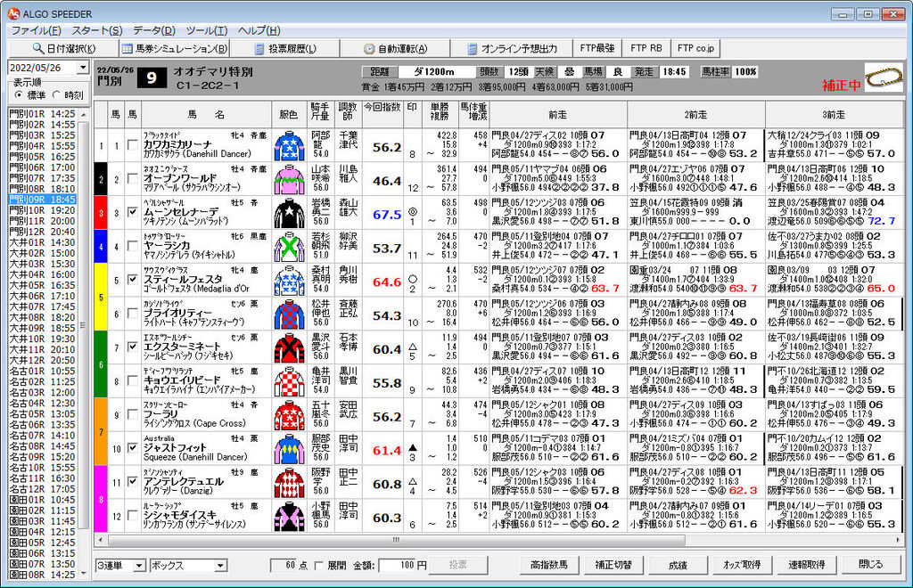Image resolution: width=913 pixels, height=588 pixels.
Task: Click the 前走 column header
Action: click(558, 114)
